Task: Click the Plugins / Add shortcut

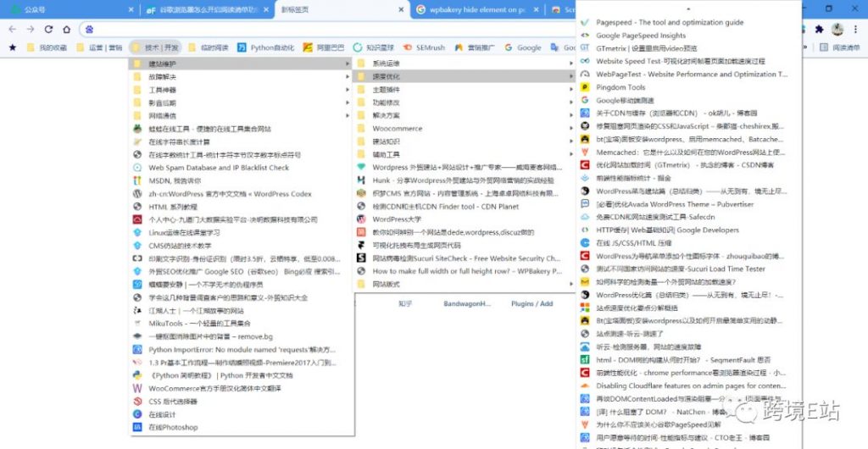Action: coord(532,303)
